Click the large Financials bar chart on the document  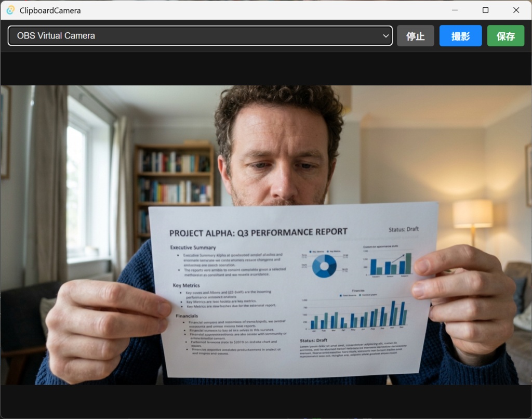click(x=355, y=311)
